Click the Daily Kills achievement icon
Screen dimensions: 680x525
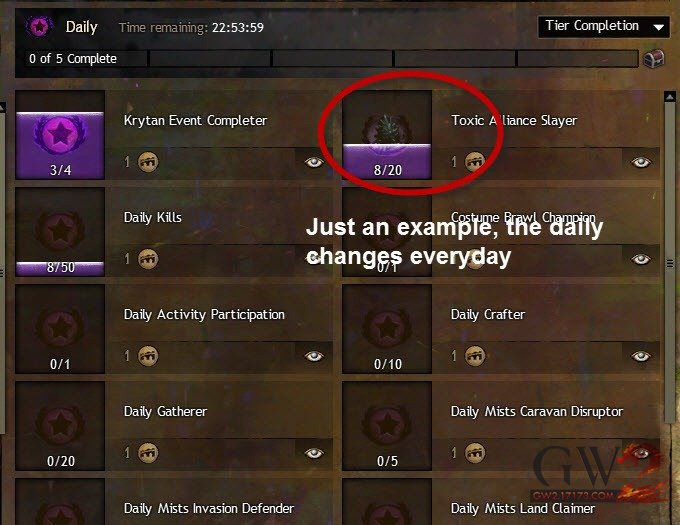coord(60,232)
